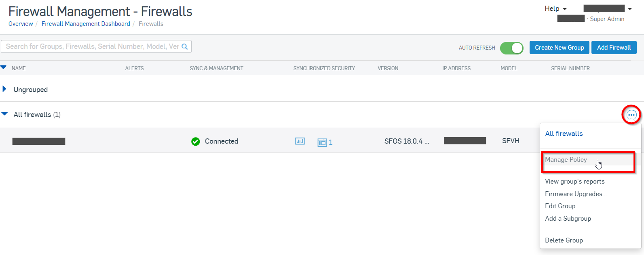Click the Name column sort arrow
This screenshot has height=255, width=644.
click(4, 67)
